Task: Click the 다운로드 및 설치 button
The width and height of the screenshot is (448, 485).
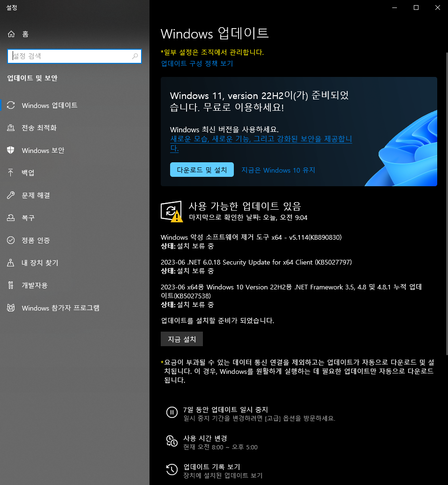Action: pos(202,169)
